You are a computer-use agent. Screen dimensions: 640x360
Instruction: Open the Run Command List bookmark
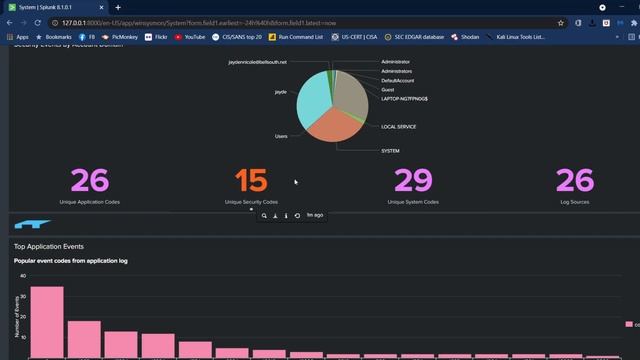296,37
